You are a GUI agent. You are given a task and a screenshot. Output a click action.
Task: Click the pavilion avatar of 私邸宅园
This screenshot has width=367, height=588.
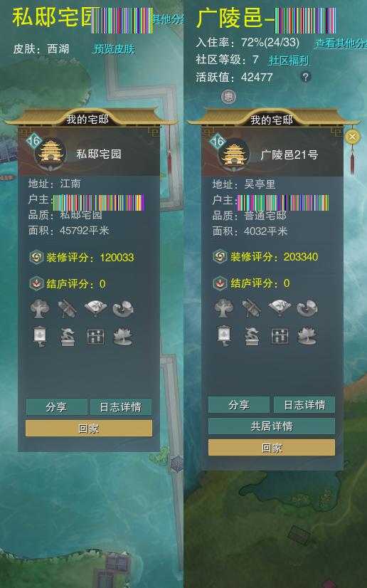[50, 153]
